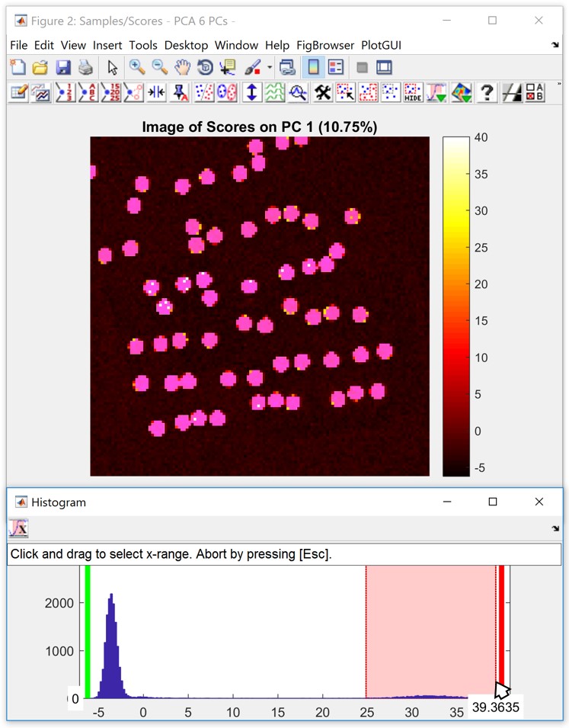Click the Histogram window dock arrow
Screen dimensions: 569x728
click(x=555, y=528)
